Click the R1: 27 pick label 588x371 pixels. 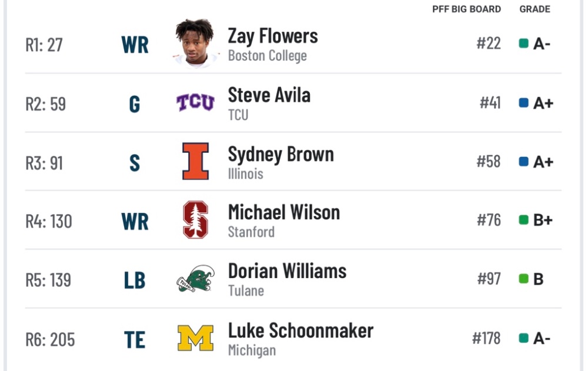point(44,45)
